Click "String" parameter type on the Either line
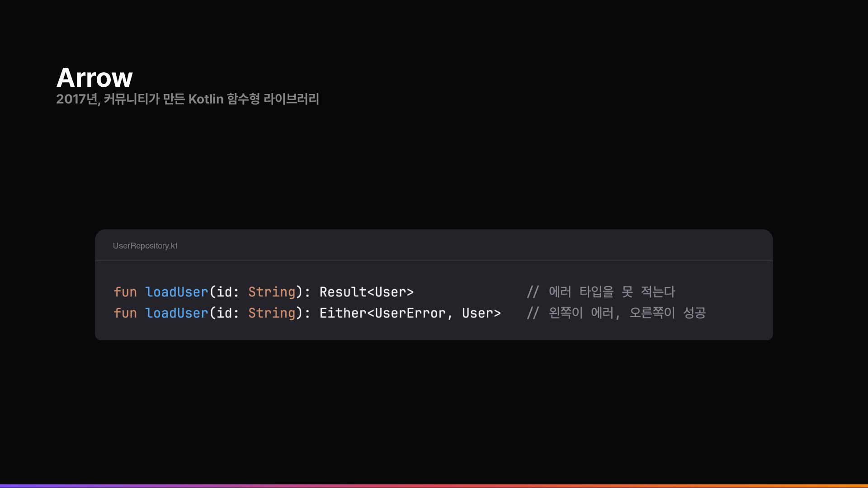This screenshot has width=868, height=488. point(272,313)
